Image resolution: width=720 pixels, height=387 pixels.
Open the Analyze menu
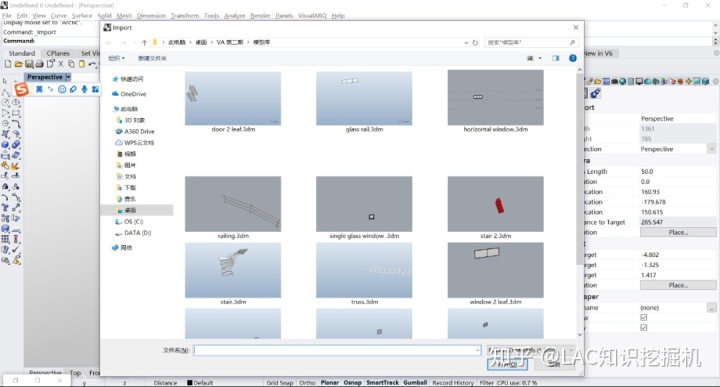click(234, 16)
